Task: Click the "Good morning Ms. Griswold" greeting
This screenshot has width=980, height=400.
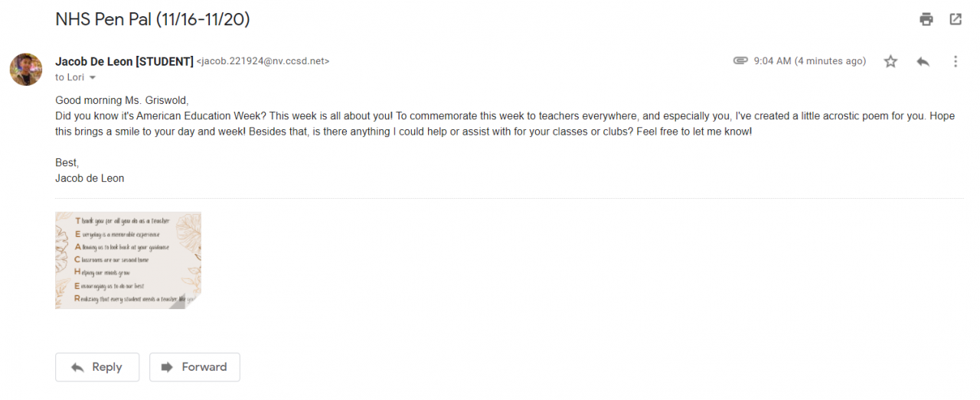Action: click(122, 100)
